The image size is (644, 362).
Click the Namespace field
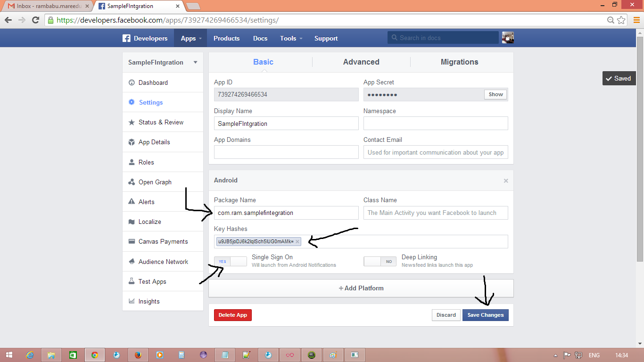[x=436, y=123]
